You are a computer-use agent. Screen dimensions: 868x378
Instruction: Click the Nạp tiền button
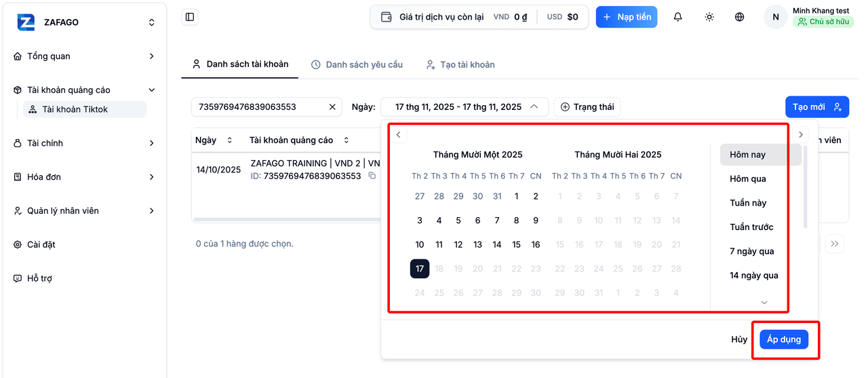point(627,17)
